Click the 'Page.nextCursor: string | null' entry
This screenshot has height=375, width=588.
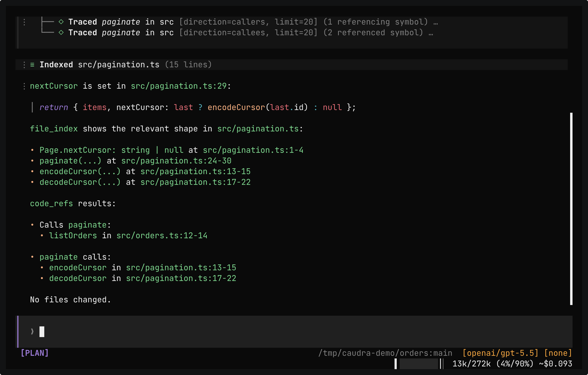[x=112, y=150]
